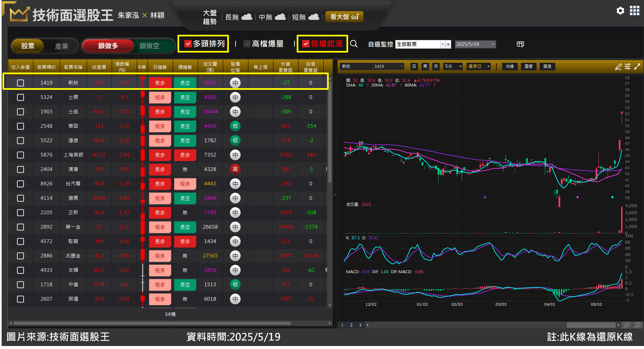Click the crown logo of 技術面選股王
The width and height of the screenshot is (644, 349).
click(x=19, y=14)
